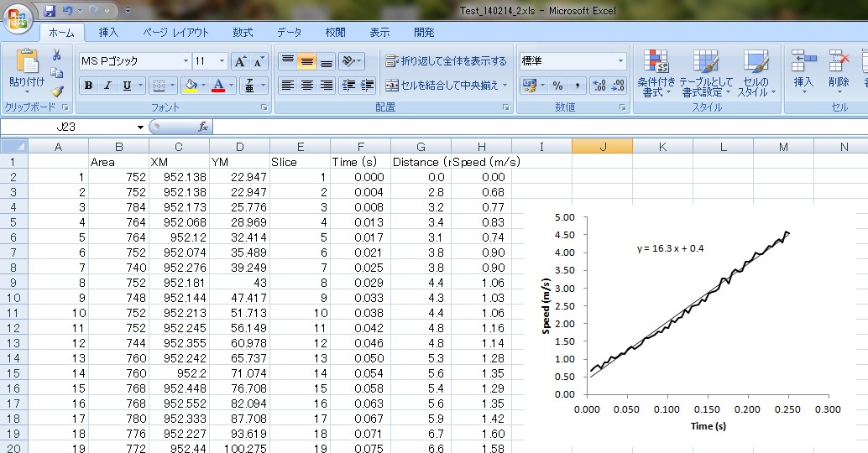This screenshot has width=868, height=453.
Task: Switch to the 開発 tab
Action: click(424, 33)
